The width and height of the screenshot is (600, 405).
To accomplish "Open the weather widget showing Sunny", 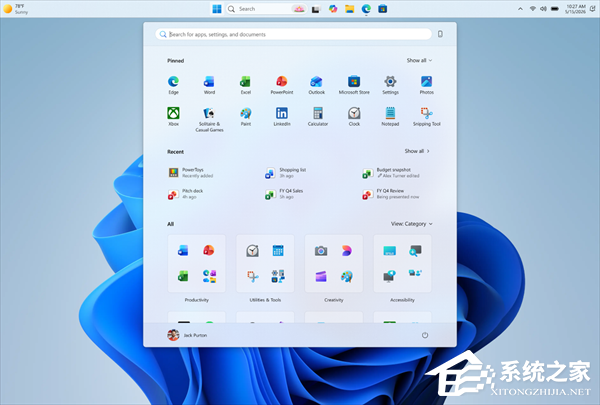I will pyautogui.click(x=16, y=9).
